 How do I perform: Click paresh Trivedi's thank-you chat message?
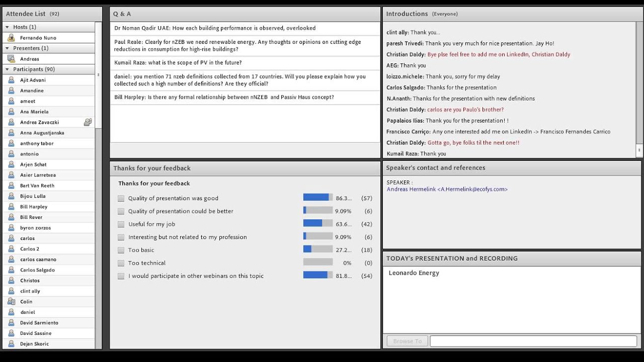[470, 43]
